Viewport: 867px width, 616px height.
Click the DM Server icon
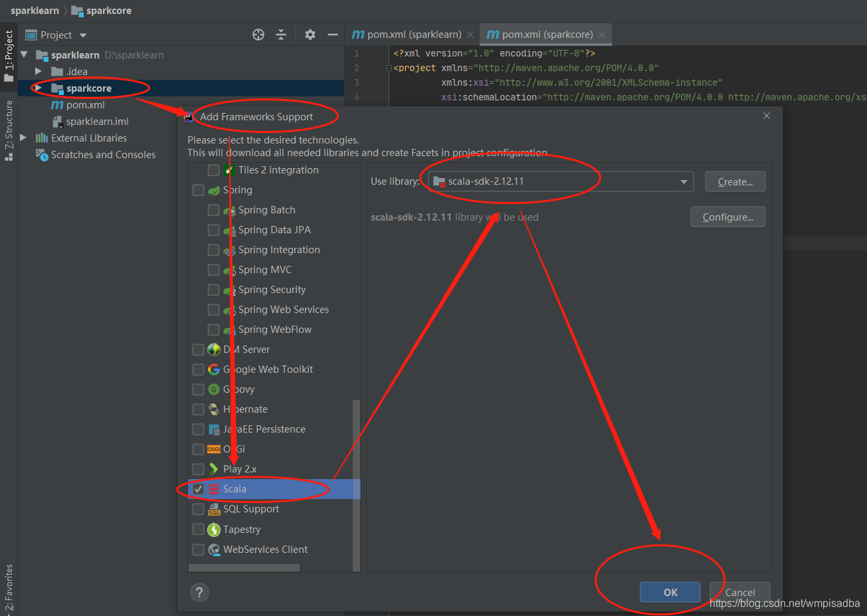coord(214,350)
